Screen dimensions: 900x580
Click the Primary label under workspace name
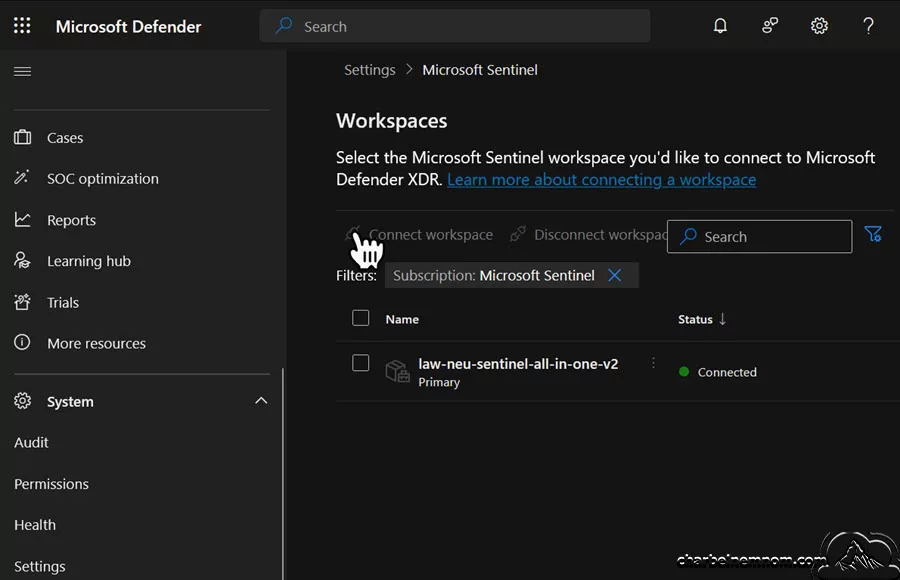pyautogui.click(x=439, y=382)
